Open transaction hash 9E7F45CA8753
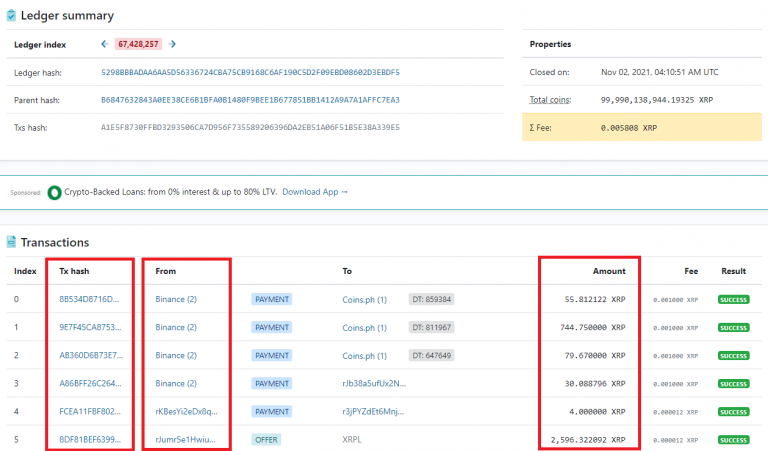 point(89,327)
